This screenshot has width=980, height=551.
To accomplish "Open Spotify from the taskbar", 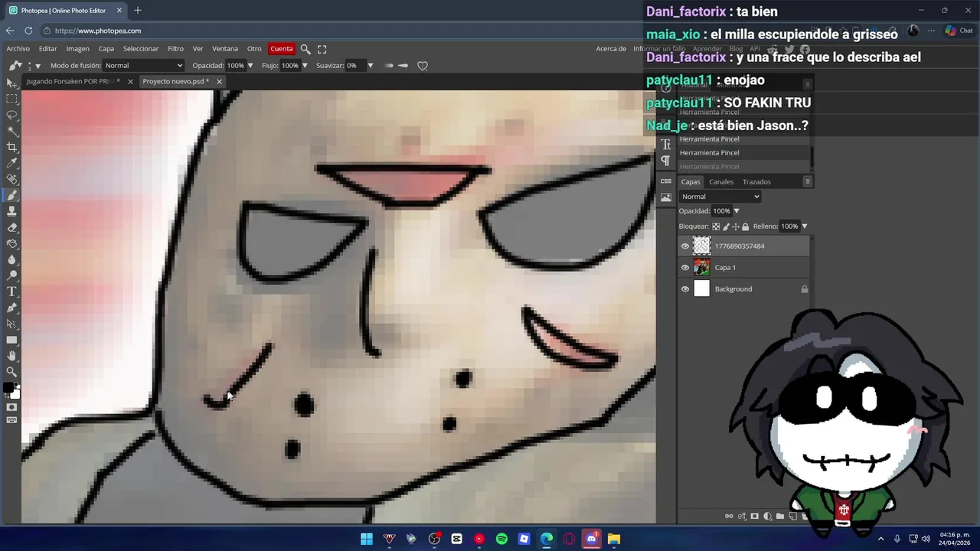I will (501, 539).
